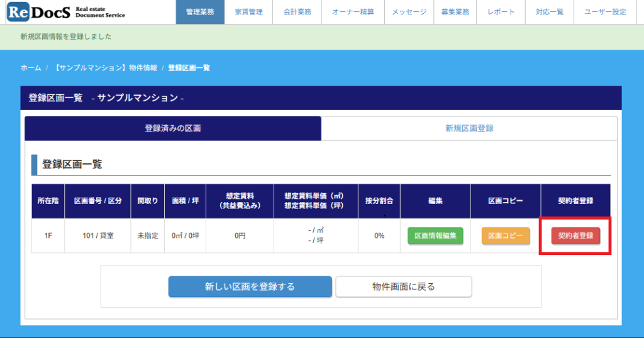Navigate to 対応一覧
Viewport: 644px width, 338px height.
(550, 12)
